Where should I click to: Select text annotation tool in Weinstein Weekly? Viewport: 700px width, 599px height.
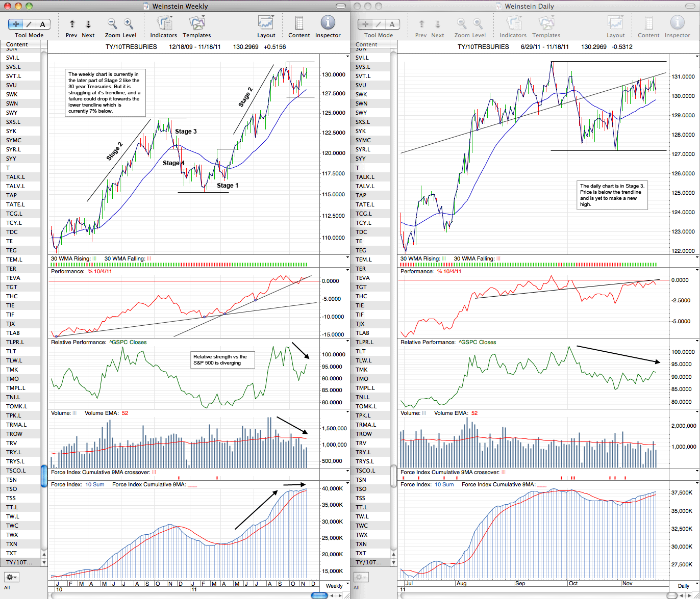[x=43, y=24]
